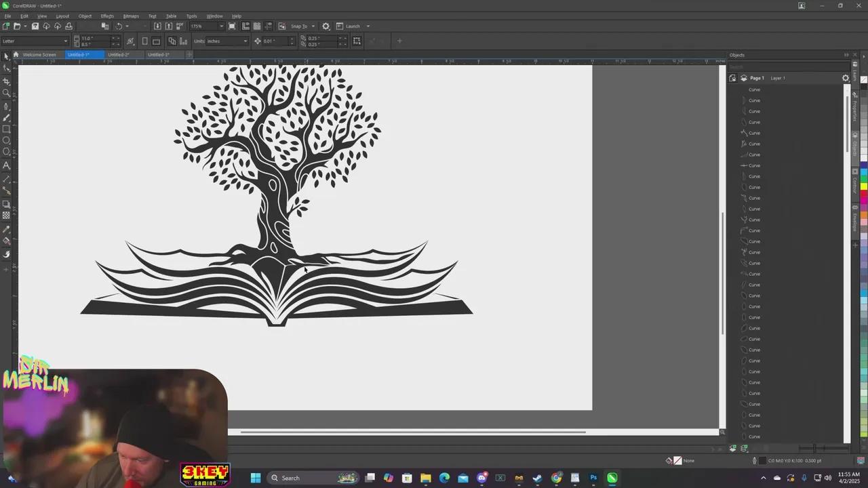Screen dimensions: 868x488
Task: Select the Freehand tool
Action: tap(6, 106)
